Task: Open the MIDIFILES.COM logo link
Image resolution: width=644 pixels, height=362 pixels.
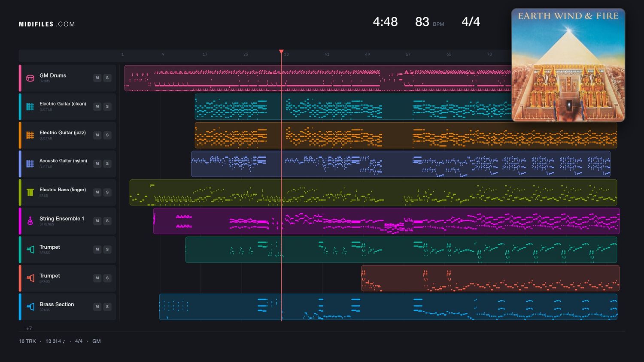Action: tap(47, 24)
